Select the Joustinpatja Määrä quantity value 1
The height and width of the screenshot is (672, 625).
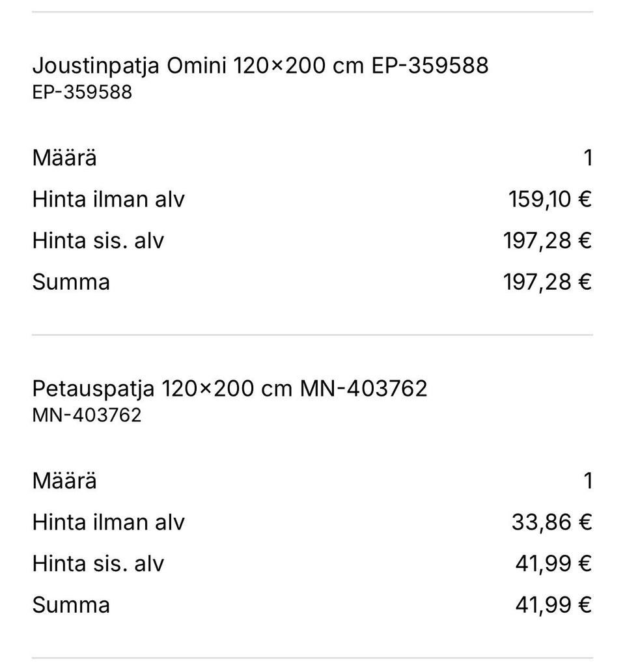pyautogui.click(x=588, y=158)
